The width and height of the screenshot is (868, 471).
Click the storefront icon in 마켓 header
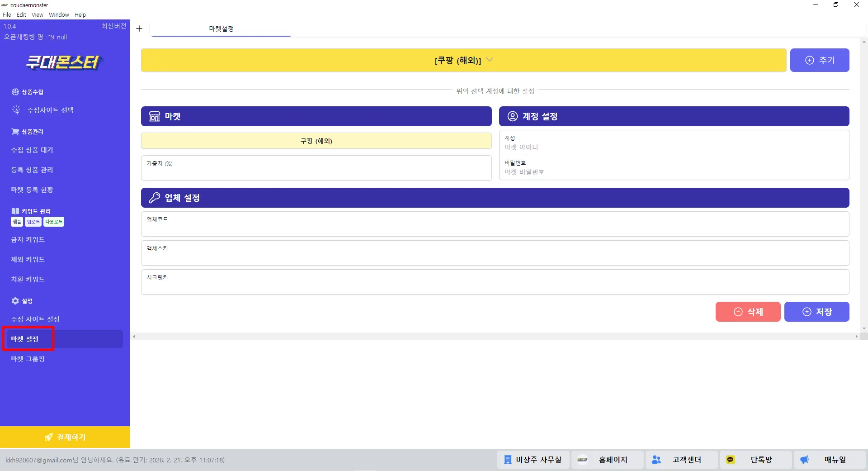tap(155, 116)
